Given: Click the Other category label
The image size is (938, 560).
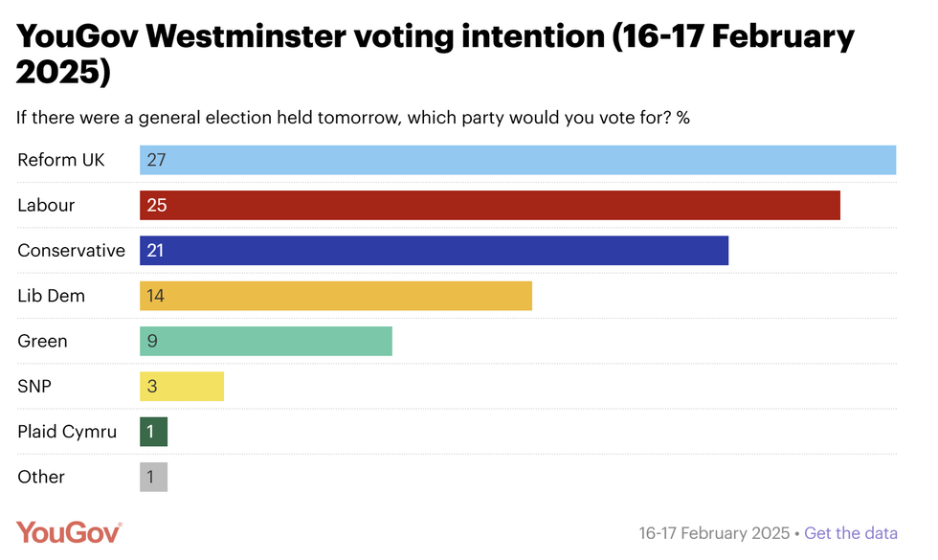Looking at the screenshot, I should click(x=41, y=477).
